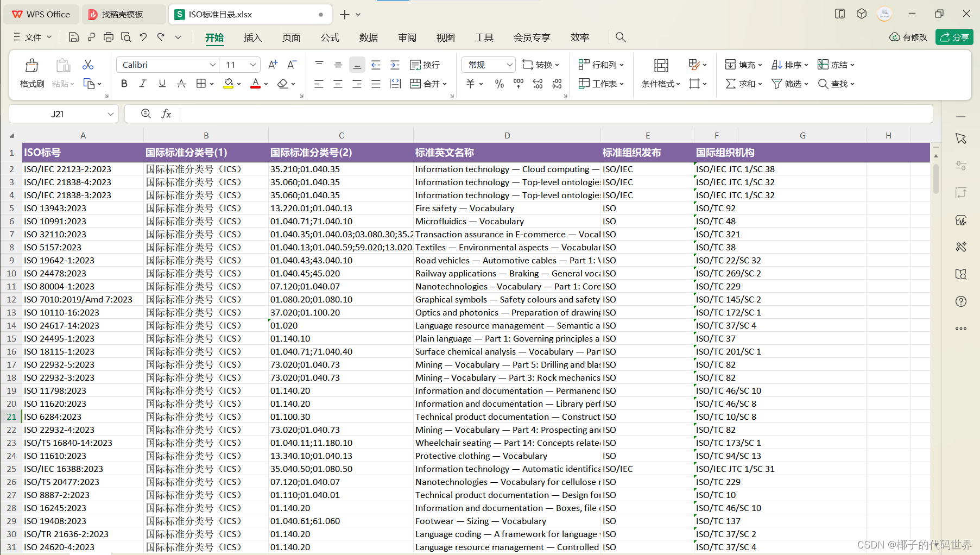Click the insert function fx icon
980x555 pixels.
pos(166,113)
